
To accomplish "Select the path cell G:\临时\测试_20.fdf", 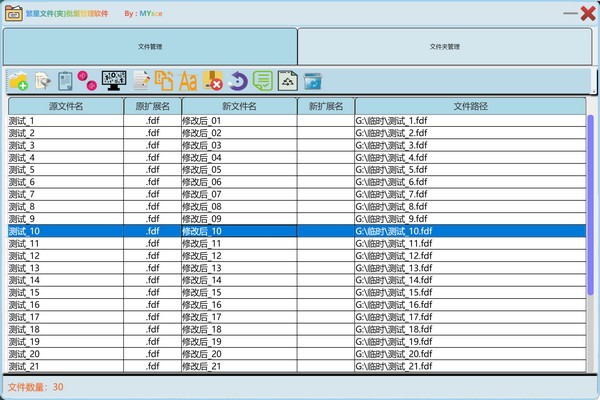I will coord(470,354).
